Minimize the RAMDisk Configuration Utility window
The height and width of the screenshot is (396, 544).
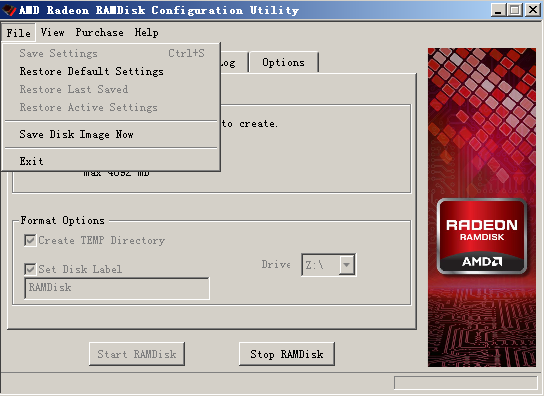(x=498, y=10)
